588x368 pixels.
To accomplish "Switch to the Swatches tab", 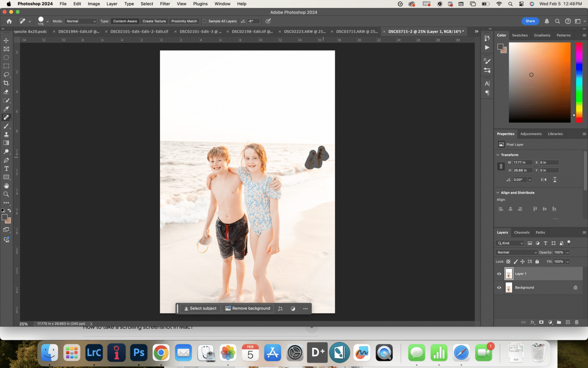I will 519,35.
